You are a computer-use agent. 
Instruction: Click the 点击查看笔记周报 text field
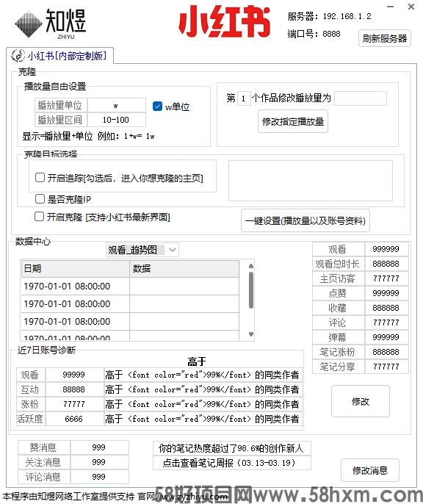click(x=232, y=463)
